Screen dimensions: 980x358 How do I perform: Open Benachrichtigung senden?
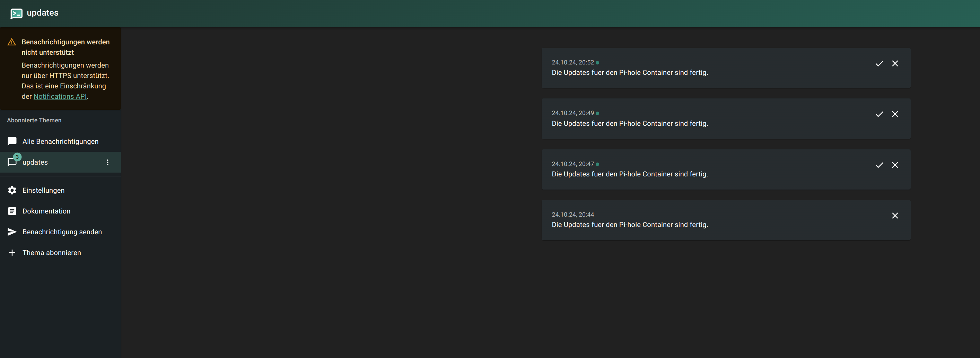click(61, 232)
